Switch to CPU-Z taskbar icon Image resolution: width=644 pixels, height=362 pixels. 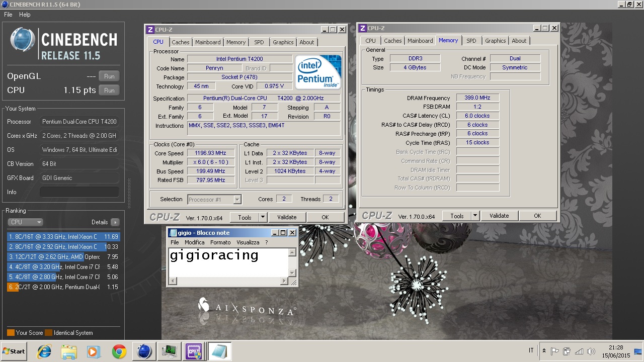(194, 351)
